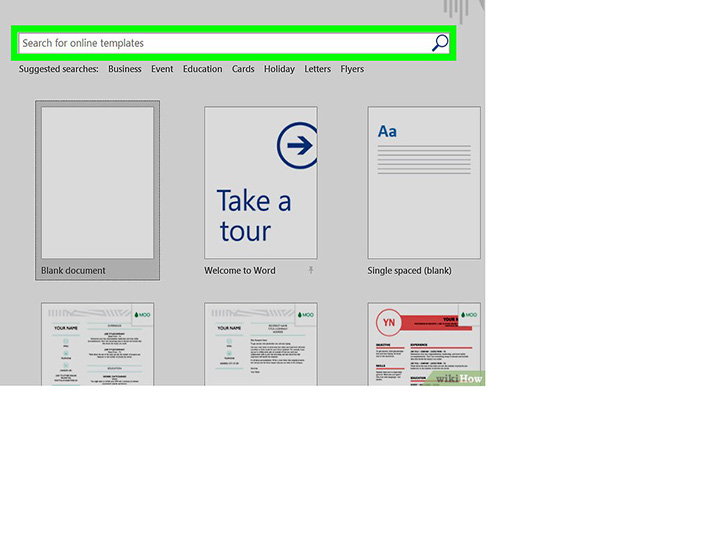Click the red YN initials circle

tap(389, 322)
